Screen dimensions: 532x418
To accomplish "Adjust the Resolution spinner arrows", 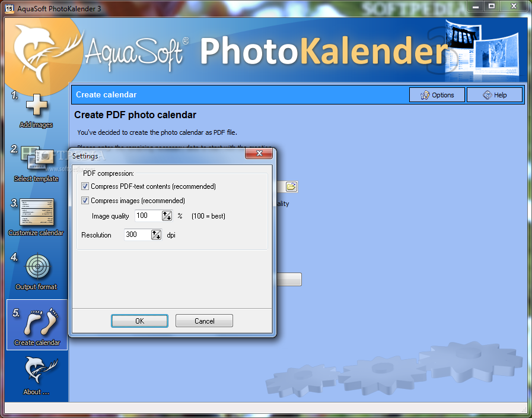I will pos(156,235).
